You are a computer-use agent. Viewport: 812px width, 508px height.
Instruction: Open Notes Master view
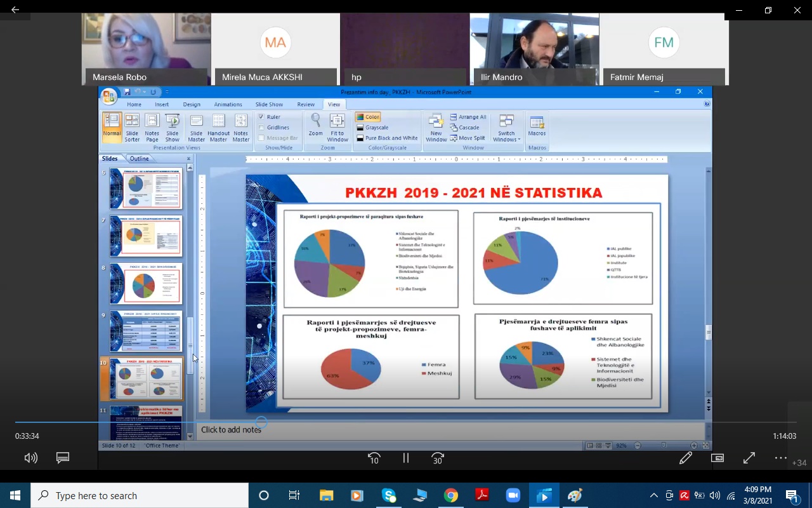(x=241, y=128)
